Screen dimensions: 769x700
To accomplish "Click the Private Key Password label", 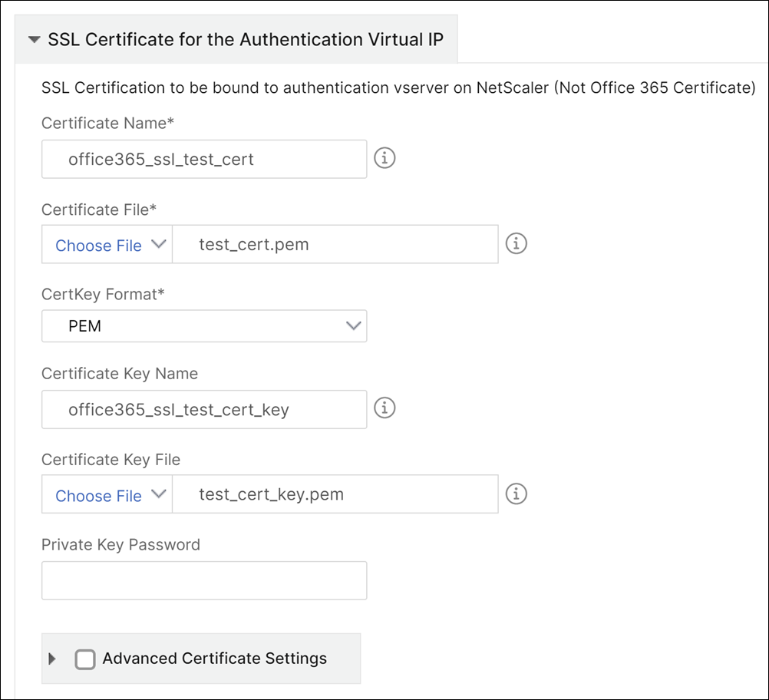I will click(120, 545).
